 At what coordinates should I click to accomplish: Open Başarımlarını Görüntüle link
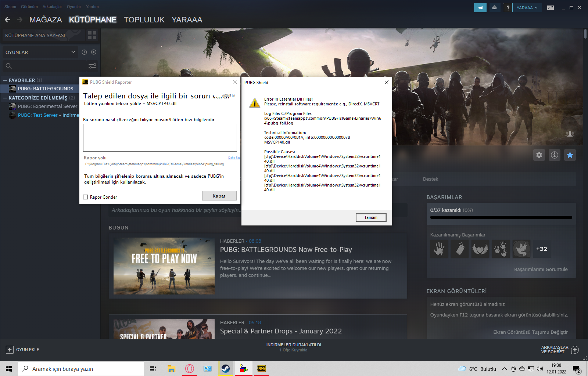[541, 269]
